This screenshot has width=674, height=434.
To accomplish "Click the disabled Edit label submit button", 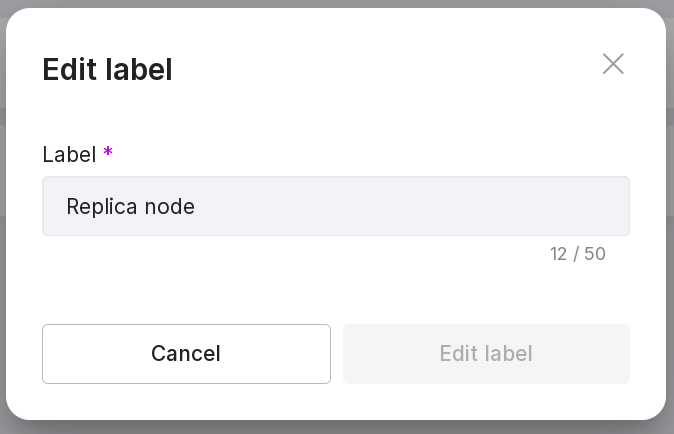I will (486, 354).
